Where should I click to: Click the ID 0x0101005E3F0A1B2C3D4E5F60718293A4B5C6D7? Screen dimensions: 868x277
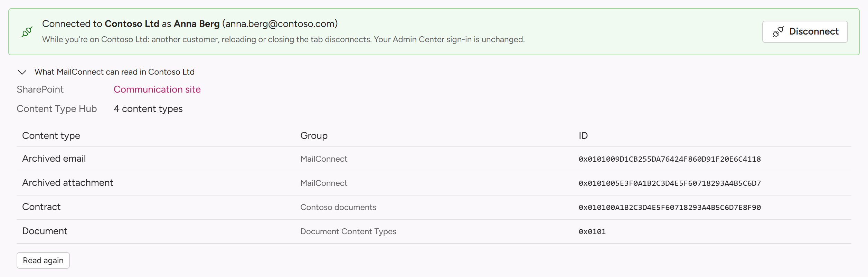pyautogui.click(x=670, y=183)
